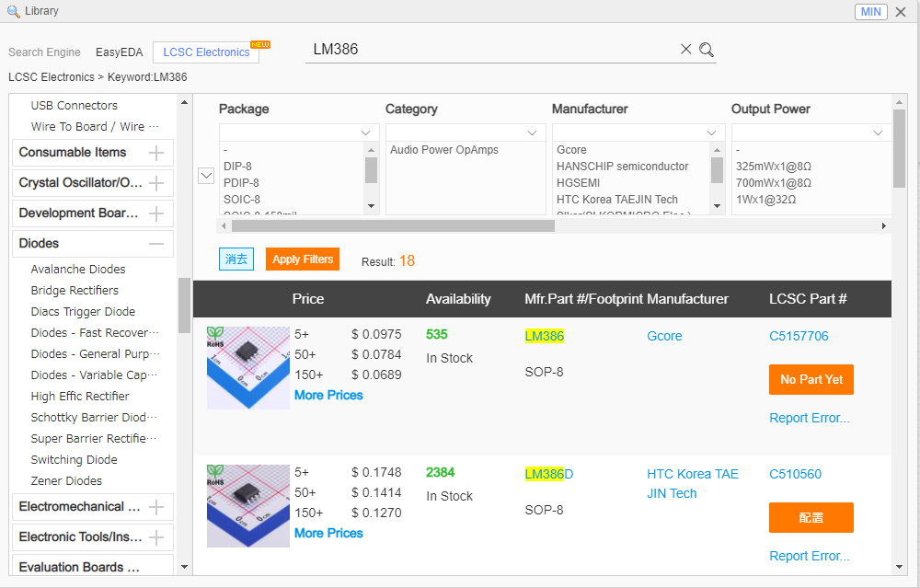Click the LM386 search input field
This screenshot has height=588, width=920.
click(x=491, y=50)
